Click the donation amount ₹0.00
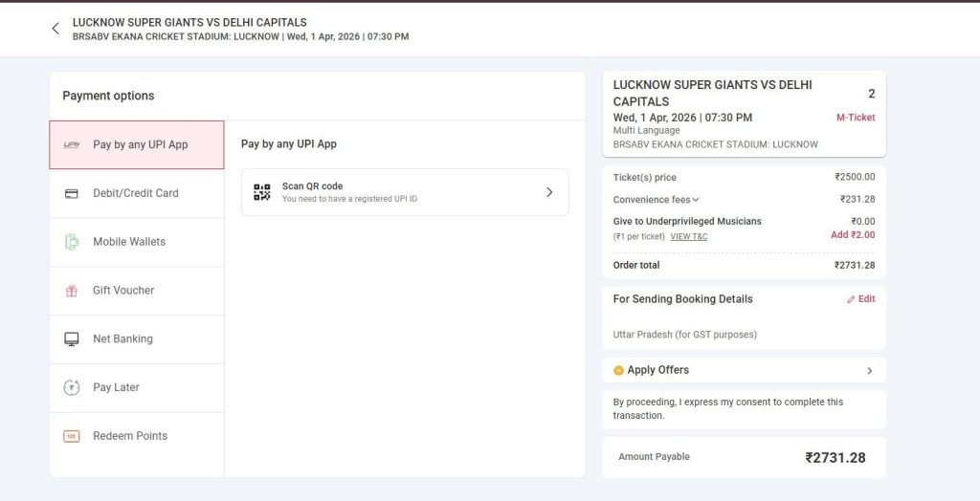Image resolution: width=980 pixels, height=501 pixels. coord(862,221)
